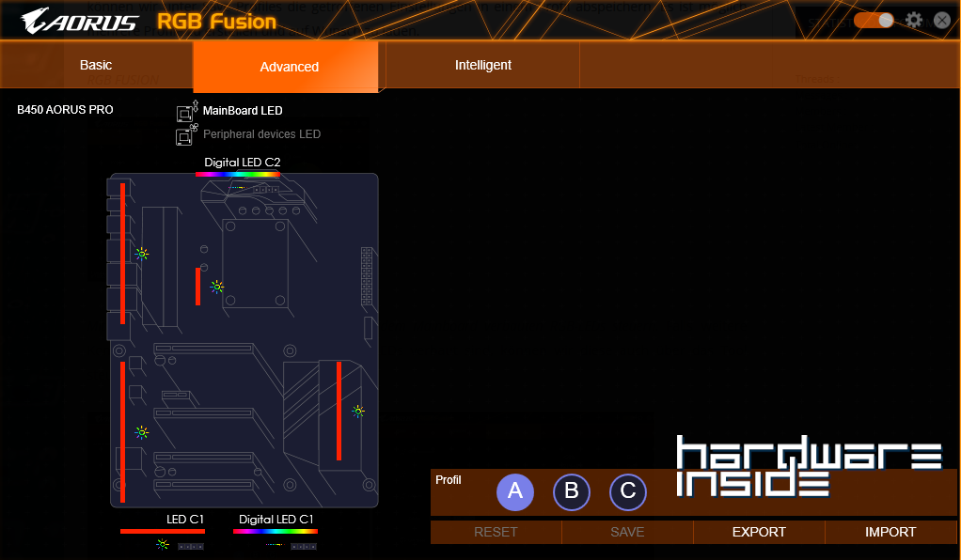Import a profile with IMPORT
The image size is (961, 560).
890,532
